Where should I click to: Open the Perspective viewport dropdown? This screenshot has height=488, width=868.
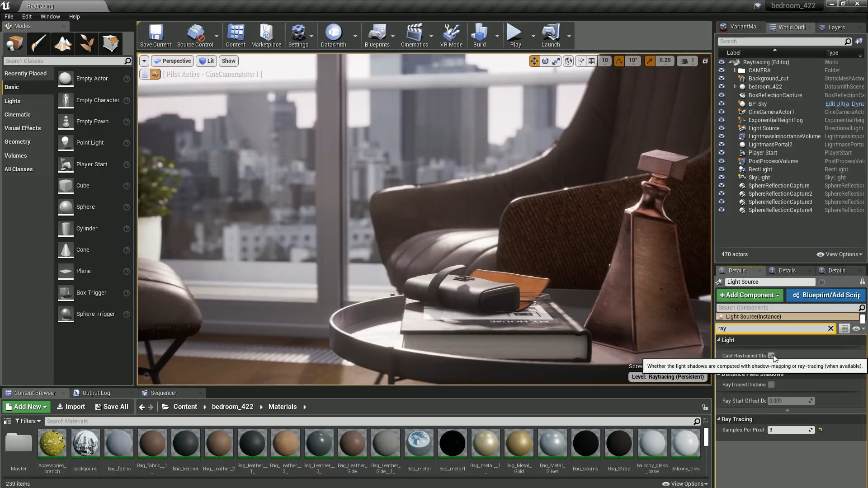pyautogui.click(x=172, y=61)
